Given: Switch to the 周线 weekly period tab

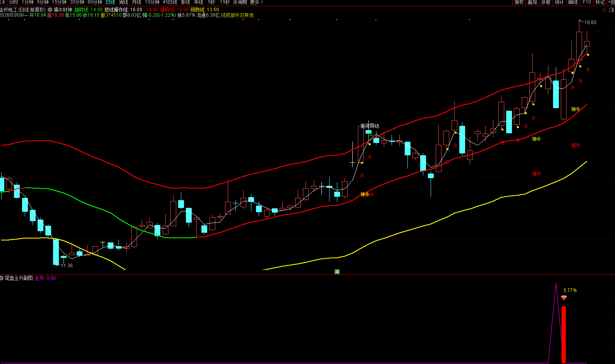Looking at the screenshot, I should pyautogui.click(x=124, y=2).
